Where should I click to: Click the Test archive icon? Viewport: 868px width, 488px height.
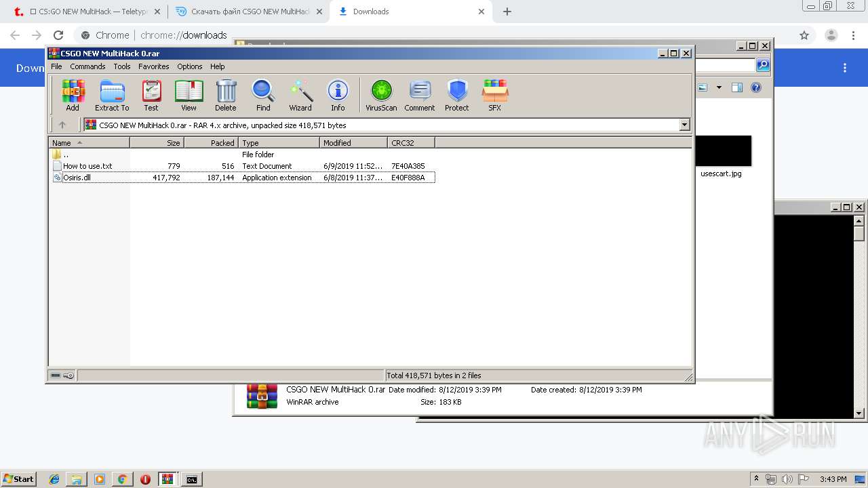click(151, 95)
